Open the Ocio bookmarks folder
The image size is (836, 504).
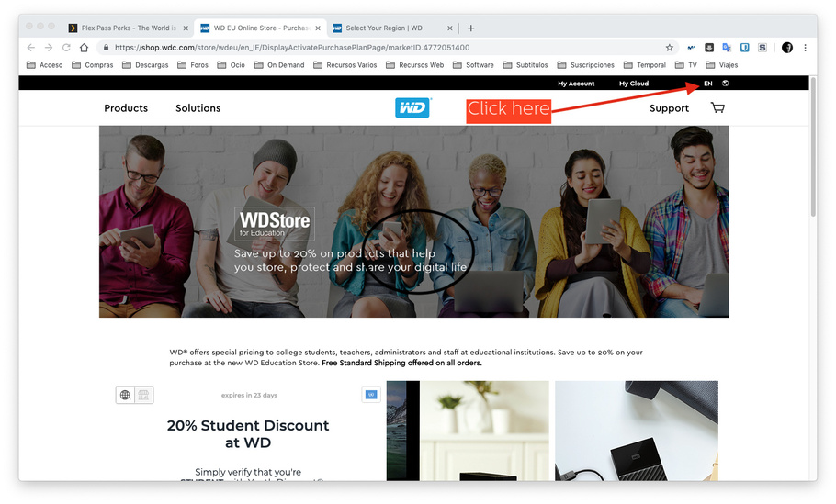coord(231,65)
